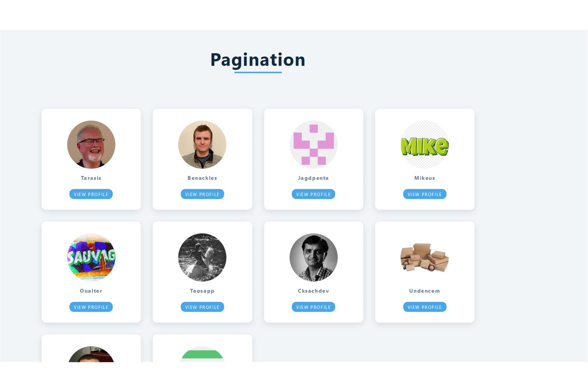Click the partially visible green avatar

click(202, 354)
